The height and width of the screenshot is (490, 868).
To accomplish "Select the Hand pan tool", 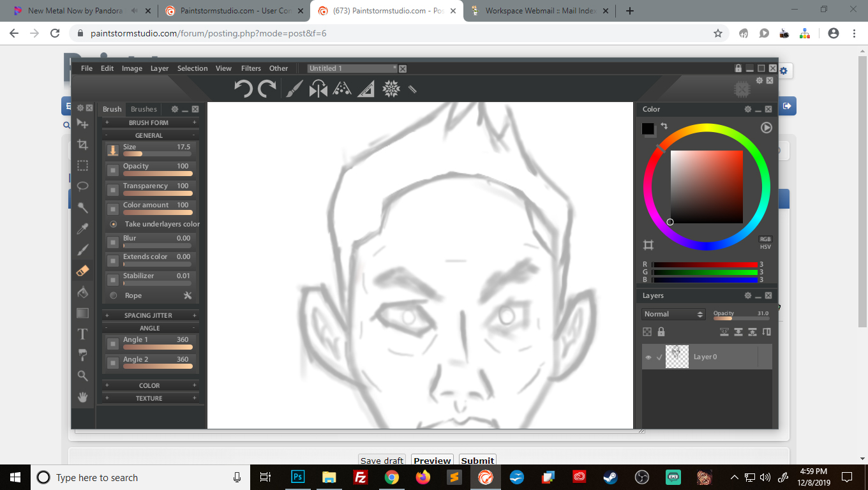I will click(x=82, y=397).
